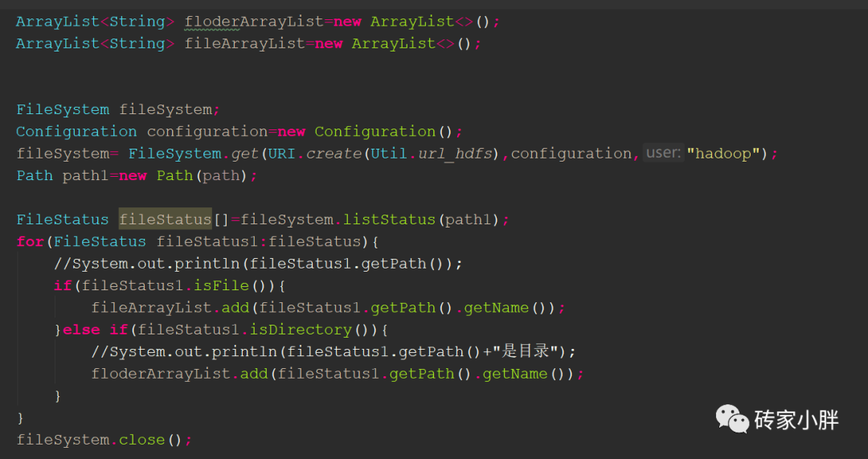Click the fileArrayList.add call's add method
Viewport: 868px width, 459px height.
pos(235,308)
